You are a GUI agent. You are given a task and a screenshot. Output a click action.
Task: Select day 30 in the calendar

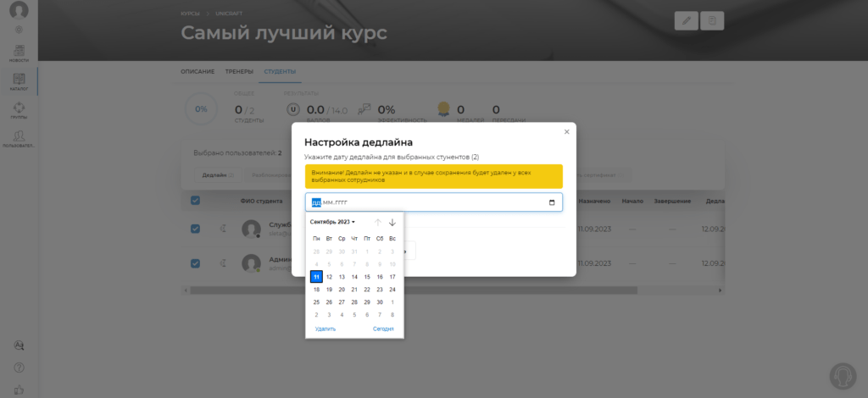tap(380, 302)
